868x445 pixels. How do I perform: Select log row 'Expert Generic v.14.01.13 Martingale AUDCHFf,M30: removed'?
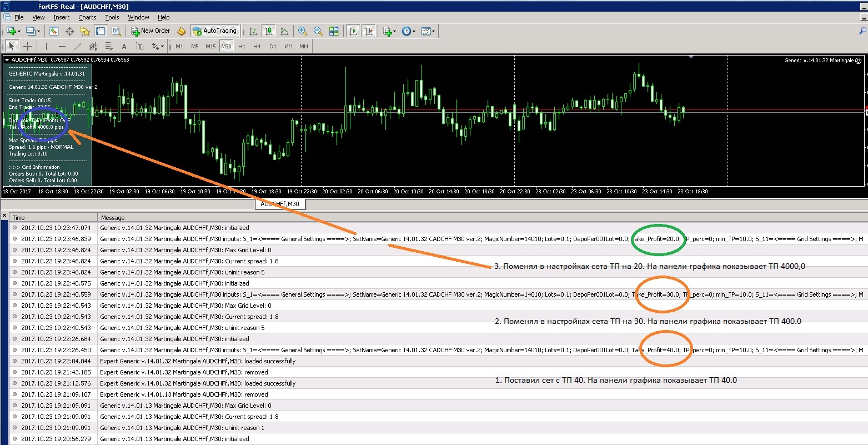[x=438, y=394]
